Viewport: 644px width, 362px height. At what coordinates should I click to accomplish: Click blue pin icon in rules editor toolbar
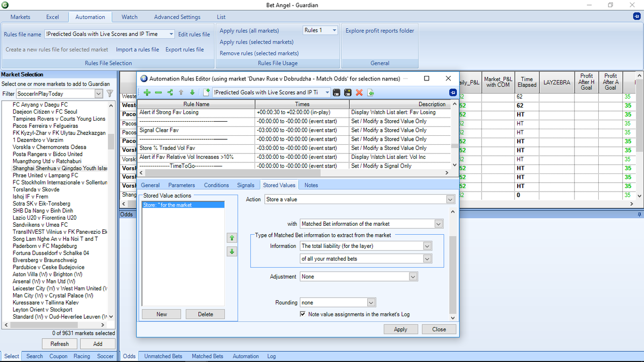[452, 93]
